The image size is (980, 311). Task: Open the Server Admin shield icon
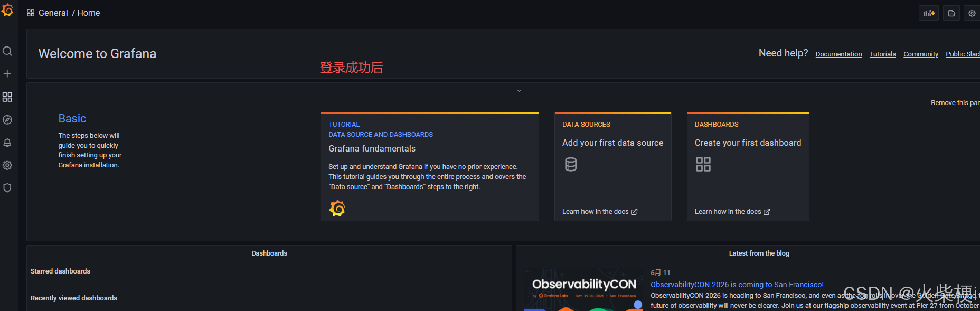coord(7,188)
